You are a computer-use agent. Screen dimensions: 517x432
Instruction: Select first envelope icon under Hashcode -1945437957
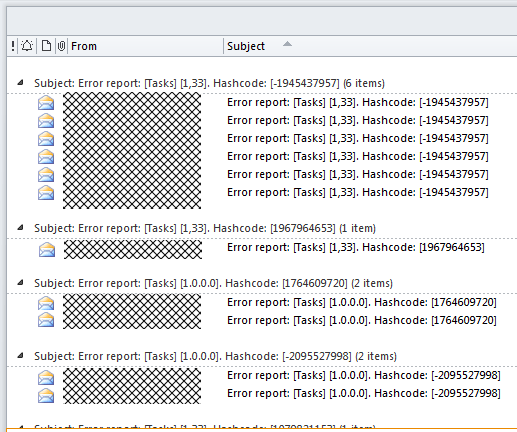click(46, 103)
